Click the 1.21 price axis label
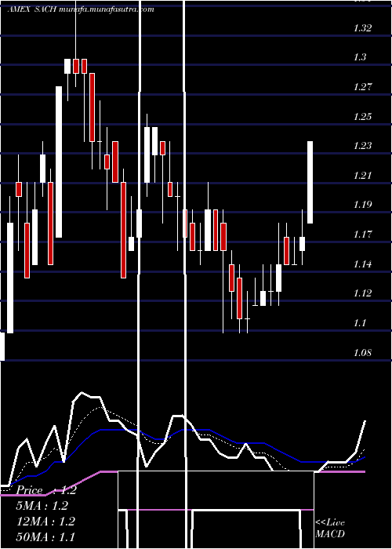This screenshot has height=549, width=392. click(362, 175)
